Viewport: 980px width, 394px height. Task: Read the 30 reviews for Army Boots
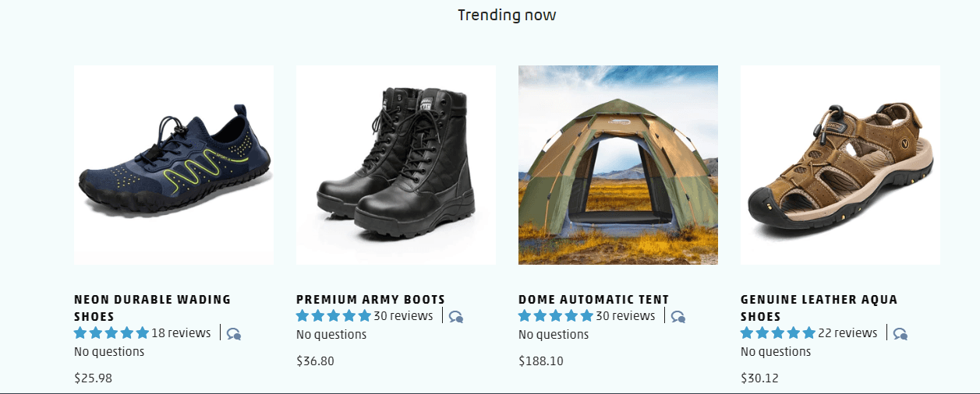[x=403, y=316]
